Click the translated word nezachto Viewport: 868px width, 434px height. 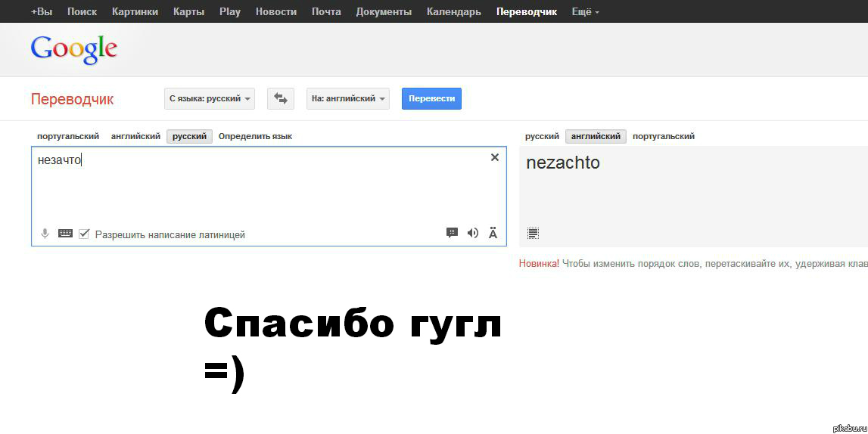pos(563,163)
